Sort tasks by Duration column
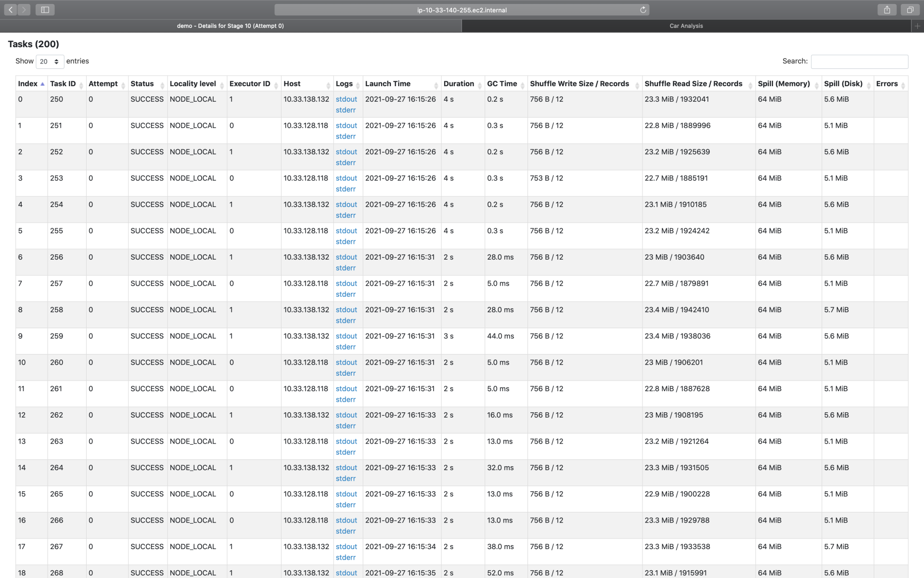924x578 pixels. point(459,84)
